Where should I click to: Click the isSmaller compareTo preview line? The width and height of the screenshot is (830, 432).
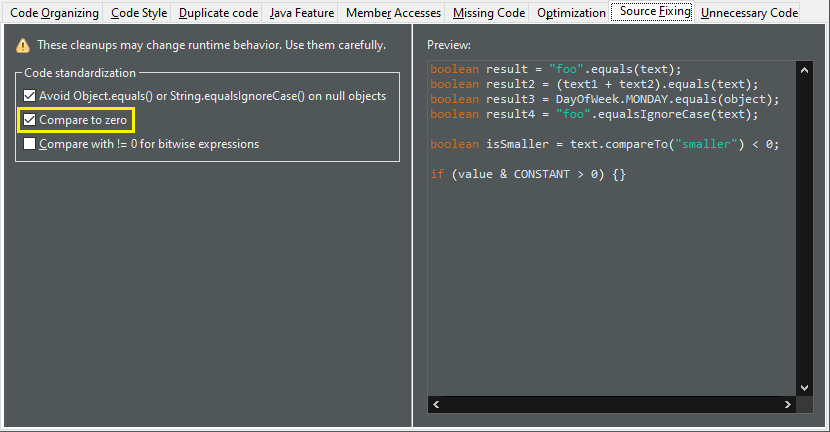[x=605, y=144]
